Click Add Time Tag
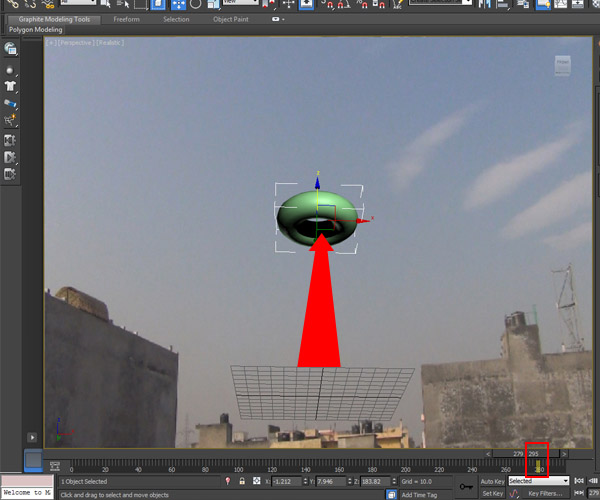The height and width of the screenshot is (500, 600). click(x=419, y=495)
